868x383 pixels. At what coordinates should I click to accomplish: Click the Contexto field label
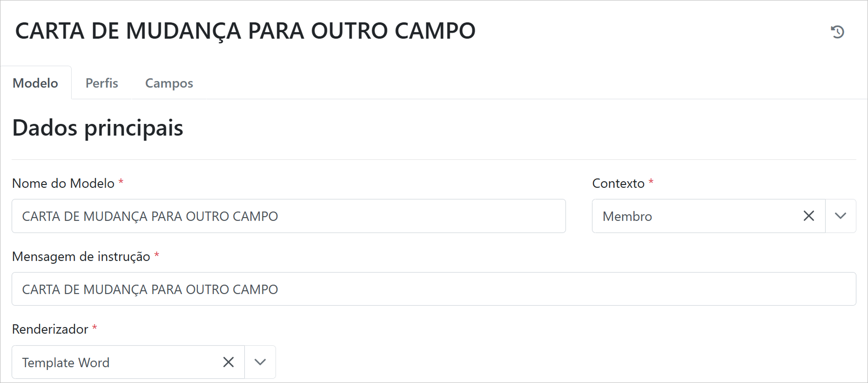pyautogui.click(x=618, y=183)
